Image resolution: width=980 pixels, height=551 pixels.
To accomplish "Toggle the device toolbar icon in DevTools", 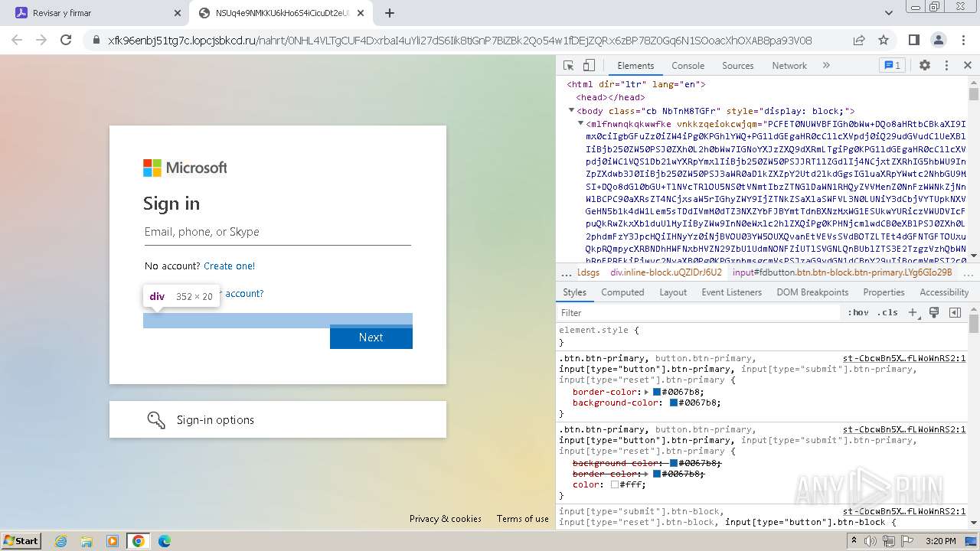I will click(x=589, y=66).
